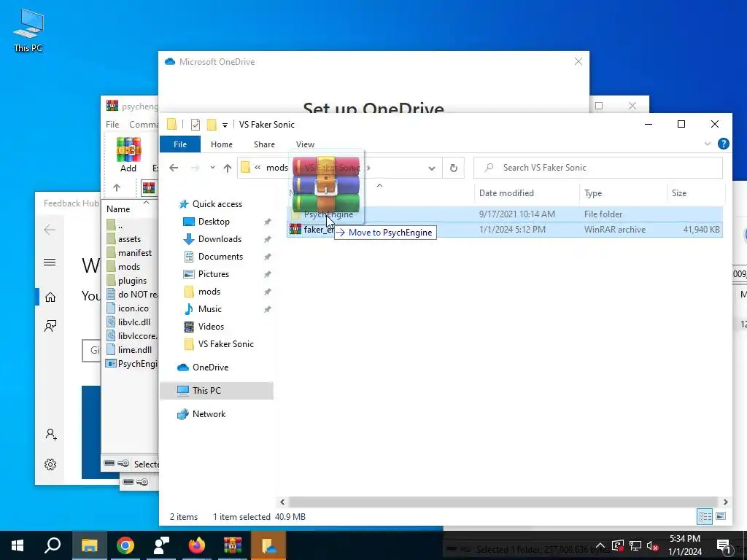Show hidden system tray icons

pos(600,545)
